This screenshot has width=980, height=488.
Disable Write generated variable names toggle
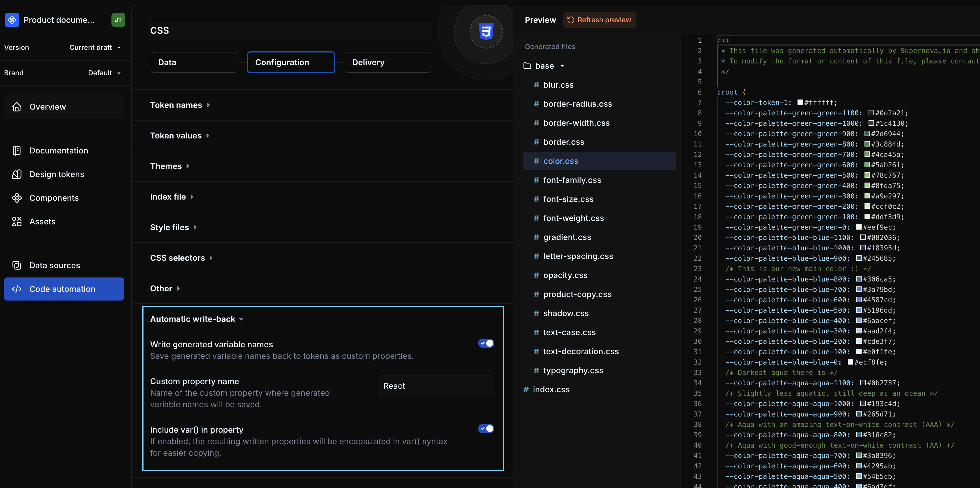pyautogui.click(x=486, y=343)
